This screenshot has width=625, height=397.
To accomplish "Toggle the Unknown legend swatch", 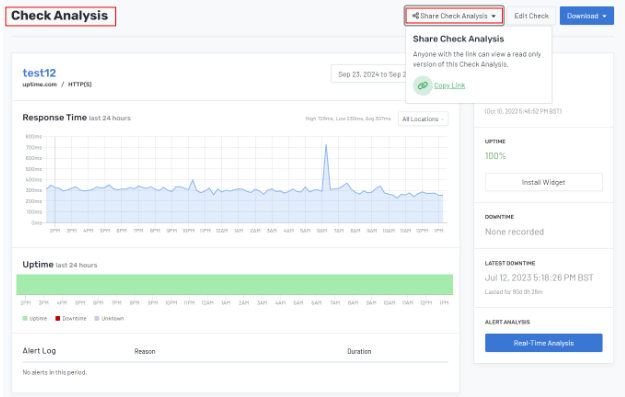I will pos(97,318).
